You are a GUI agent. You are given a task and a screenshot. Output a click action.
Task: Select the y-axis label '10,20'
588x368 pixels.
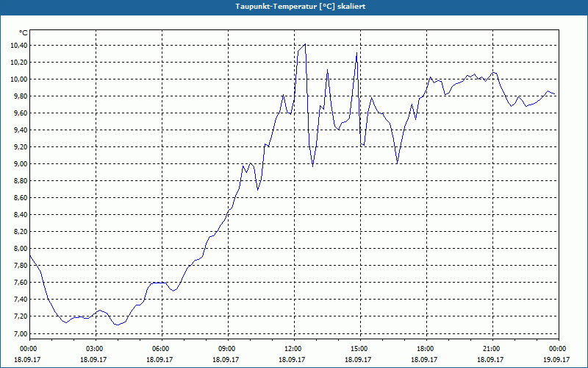click(20, 62)
